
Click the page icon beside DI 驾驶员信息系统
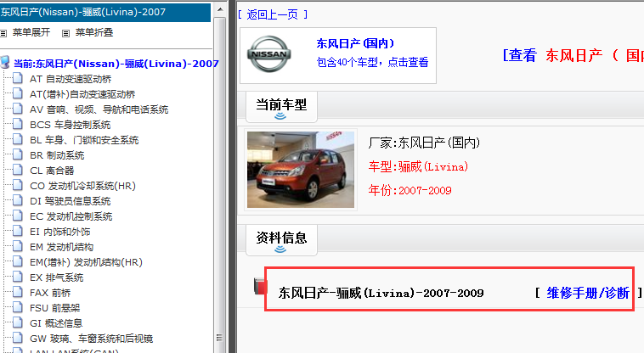tap(18, 200)
